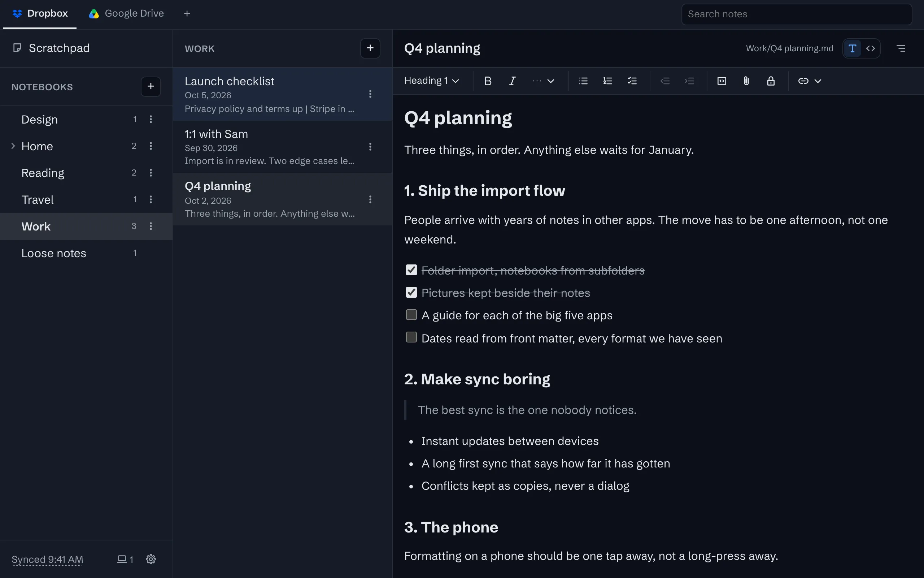The width and height of the screenshot is (924, 578).
Task: Click the Search notes field
Action: [797, 14]
